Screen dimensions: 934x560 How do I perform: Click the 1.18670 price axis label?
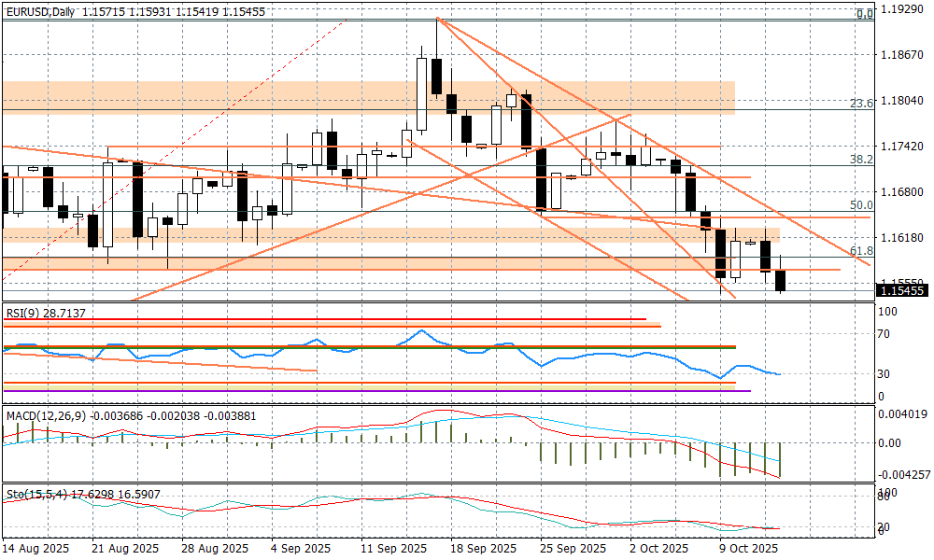coord(901,55)
